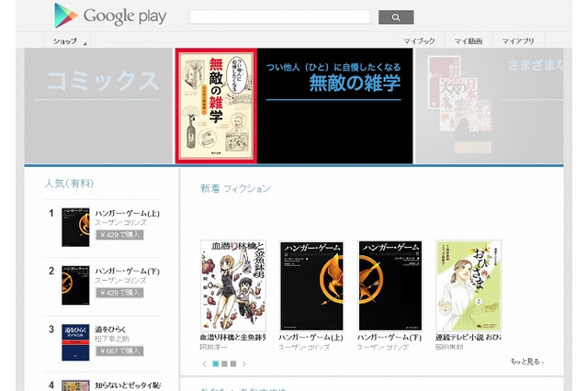This screenshot has width=588, height=391.
Task: Click the 連続テレビ小説 おひさま cover
Action: click(469, 285)
